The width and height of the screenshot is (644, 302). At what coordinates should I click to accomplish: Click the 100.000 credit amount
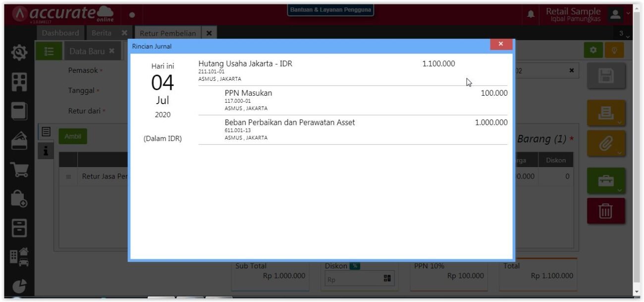click(494, 93)
